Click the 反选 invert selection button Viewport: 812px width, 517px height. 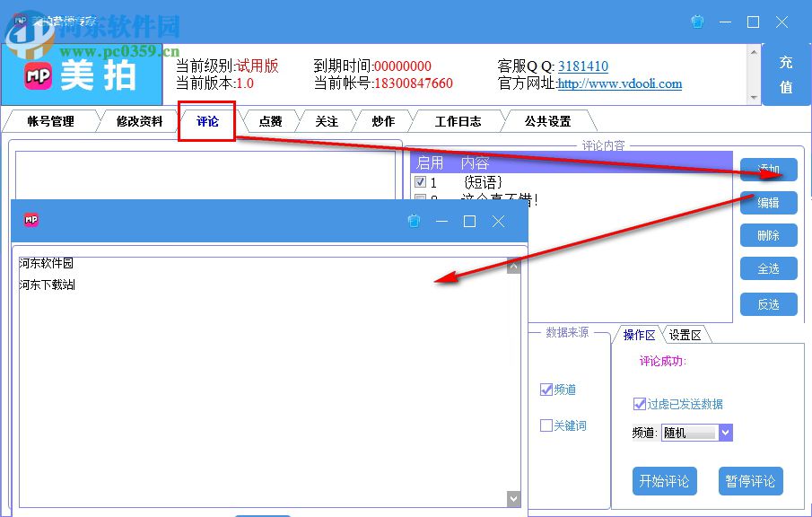[768, 303]
